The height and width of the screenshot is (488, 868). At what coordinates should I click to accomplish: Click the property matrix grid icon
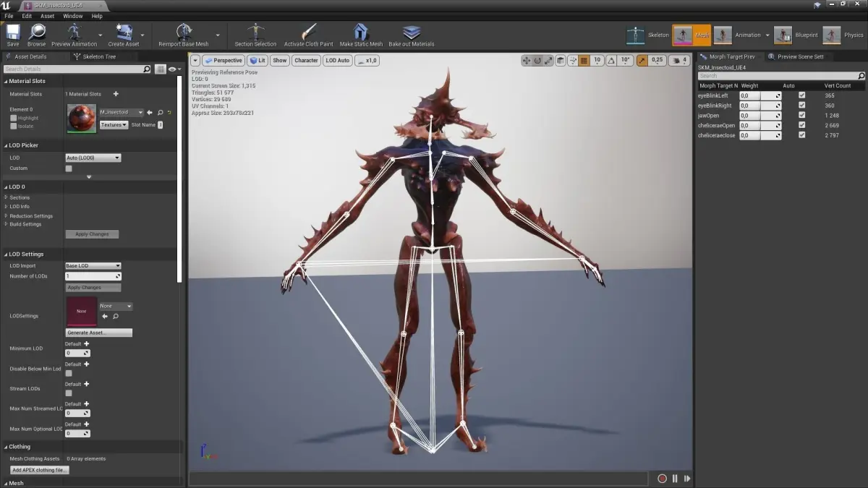coord(161,69)
